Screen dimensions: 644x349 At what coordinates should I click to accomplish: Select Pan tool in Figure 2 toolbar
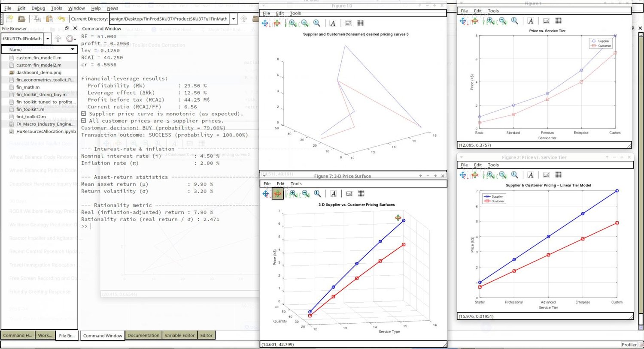[463, 175]
